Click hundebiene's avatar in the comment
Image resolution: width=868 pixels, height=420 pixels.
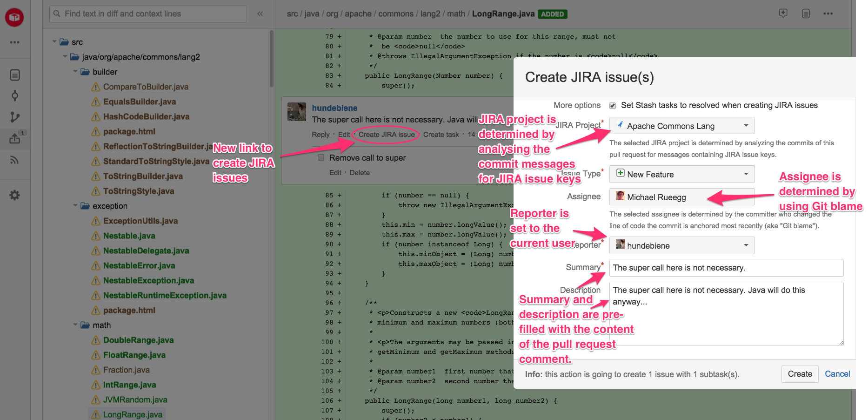click(x=297, y=112)
